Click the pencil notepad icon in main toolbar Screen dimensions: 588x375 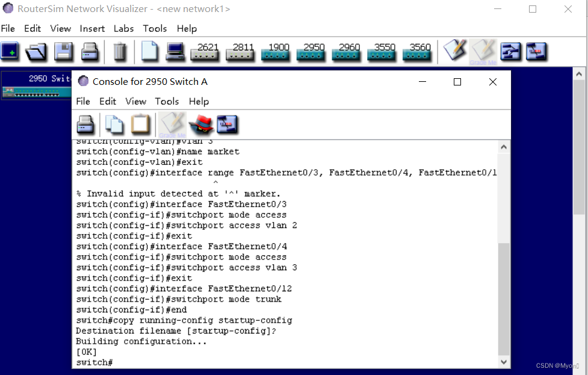tap(455, 50)
